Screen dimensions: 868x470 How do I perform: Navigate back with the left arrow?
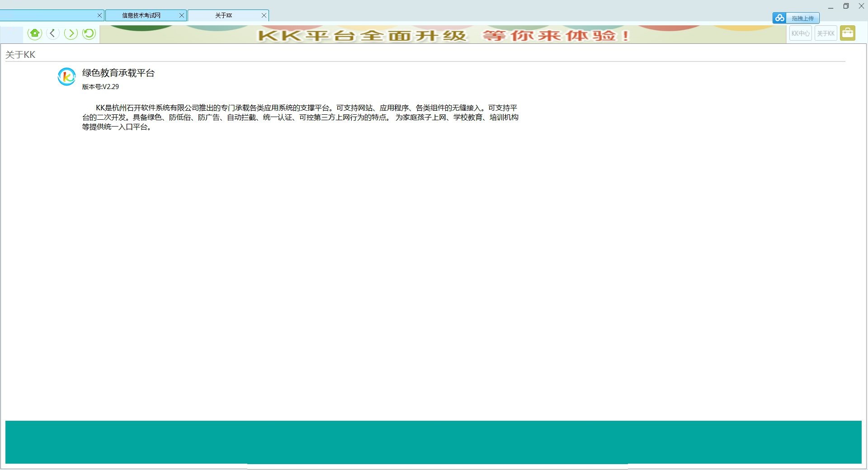click(53, 33)
